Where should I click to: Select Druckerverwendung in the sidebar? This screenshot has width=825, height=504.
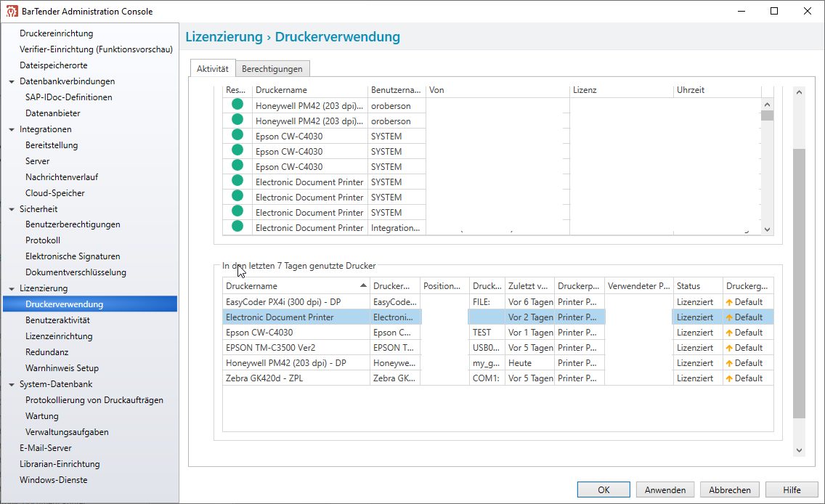point(90,304)
